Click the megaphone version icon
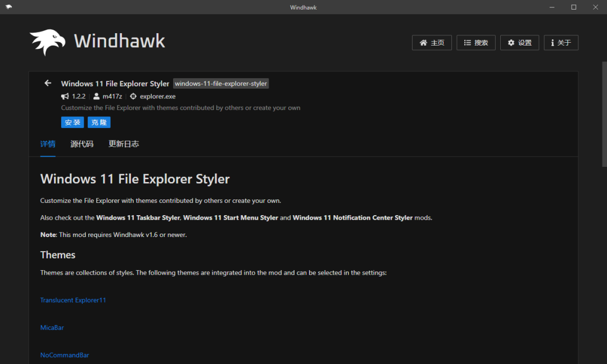607x364 pixels. [x=65, y=96]
